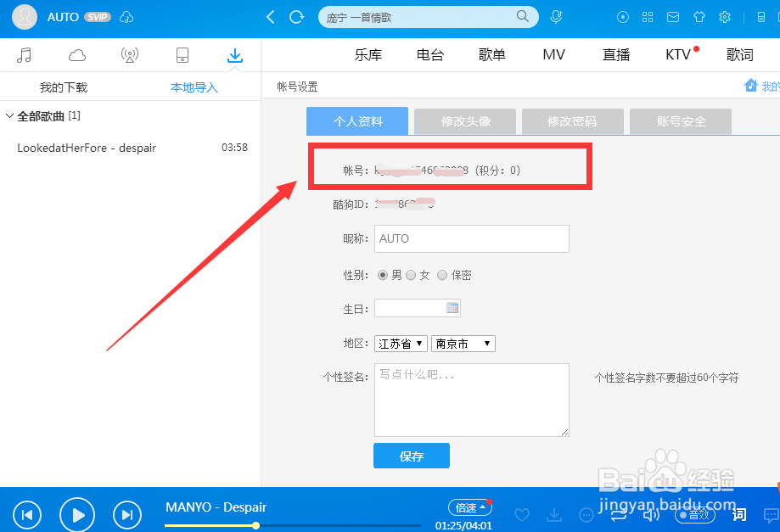
Task: Open the record-circle icon in the top bar
Action: point(623,18)
